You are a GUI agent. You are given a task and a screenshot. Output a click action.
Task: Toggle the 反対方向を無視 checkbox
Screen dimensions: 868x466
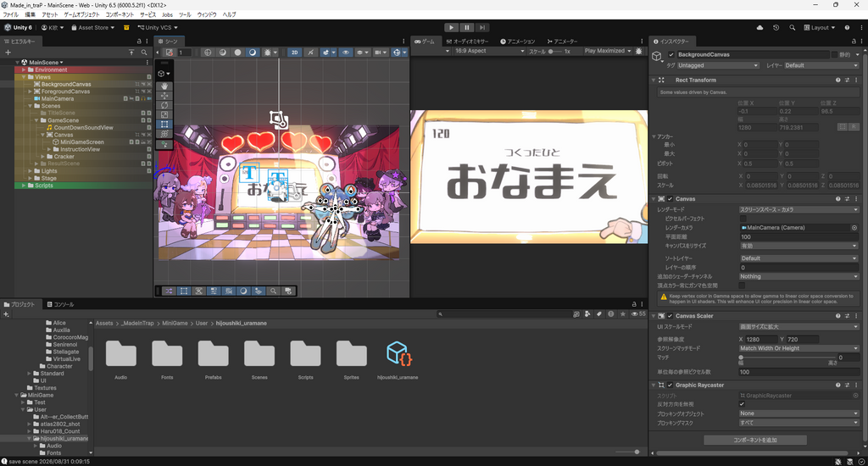(x=742, y=404)
